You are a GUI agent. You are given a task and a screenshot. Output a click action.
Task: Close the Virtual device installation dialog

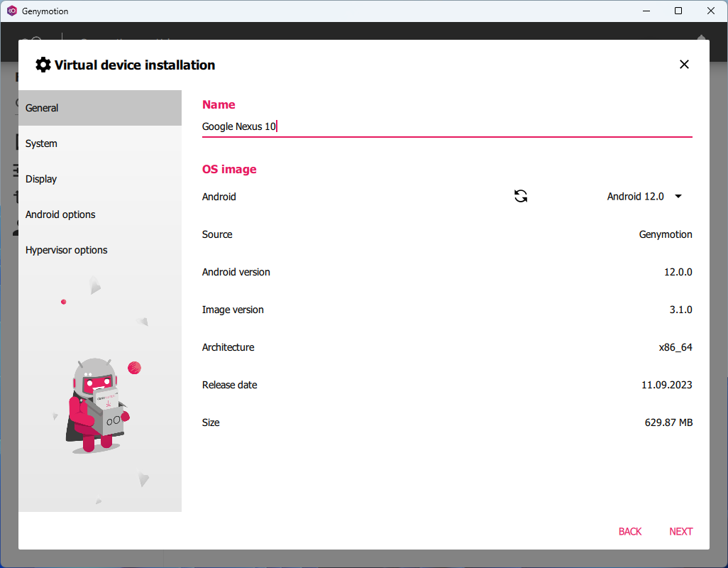click(x=684, y=65)
